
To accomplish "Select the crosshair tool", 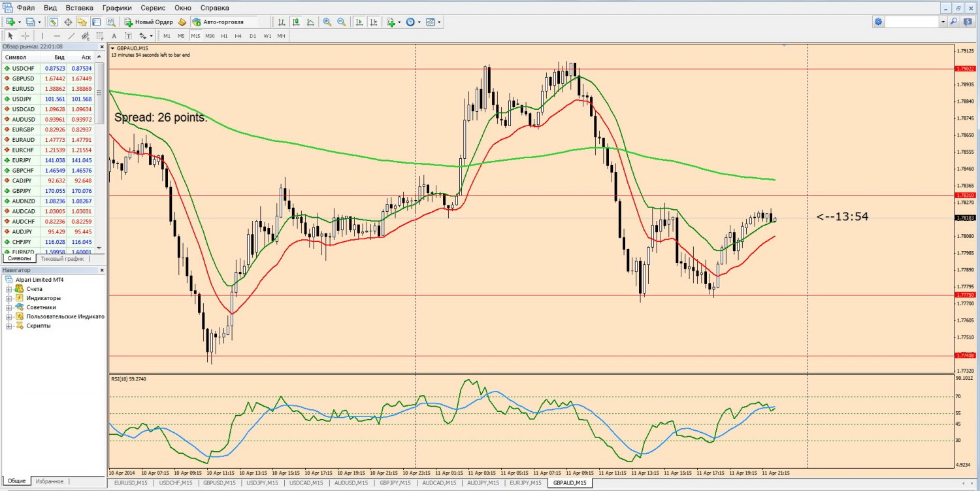I will click(25, 36).
